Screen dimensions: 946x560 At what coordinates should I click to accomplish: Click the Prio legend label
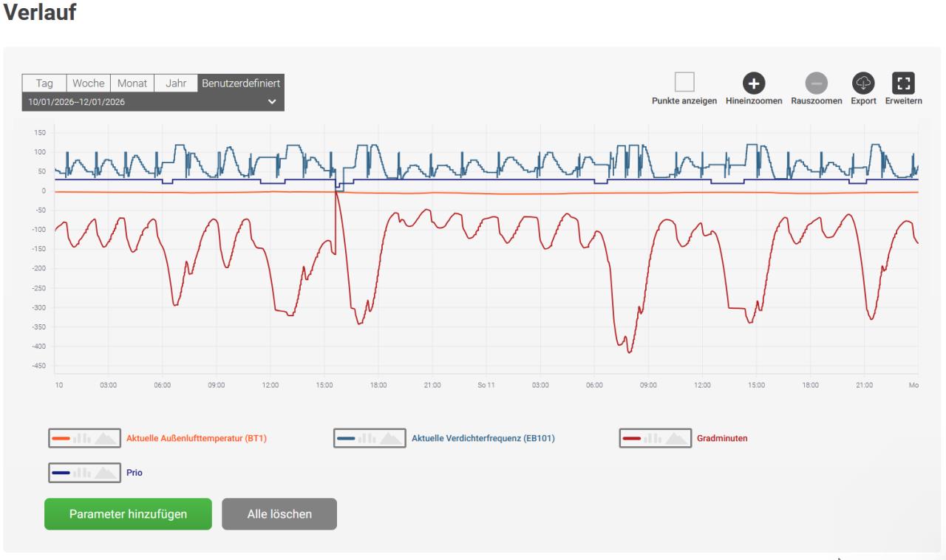(x=135, y=473)
